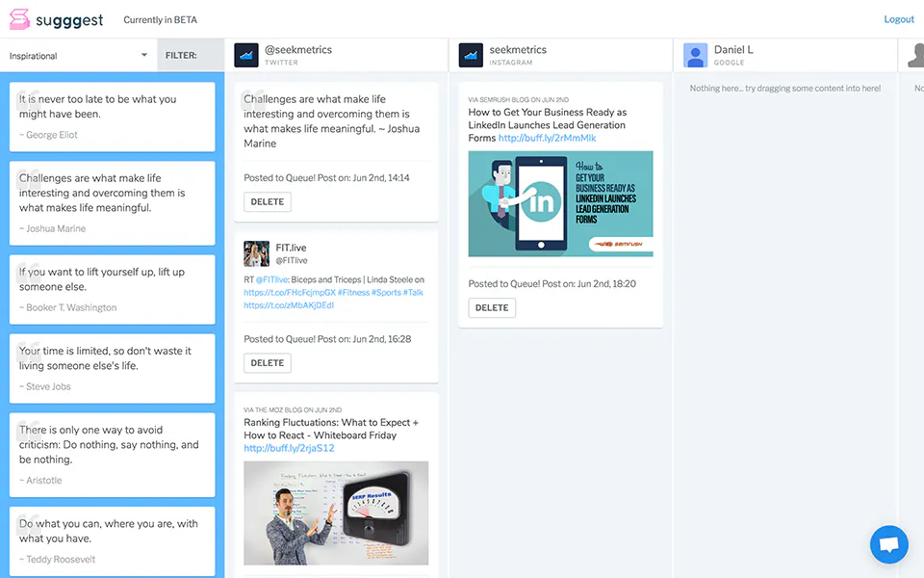924x578 pixels.
Task: Click the 'Post on: Jun 2nd, 16:28' status
Action: click(x=364, y=339)
